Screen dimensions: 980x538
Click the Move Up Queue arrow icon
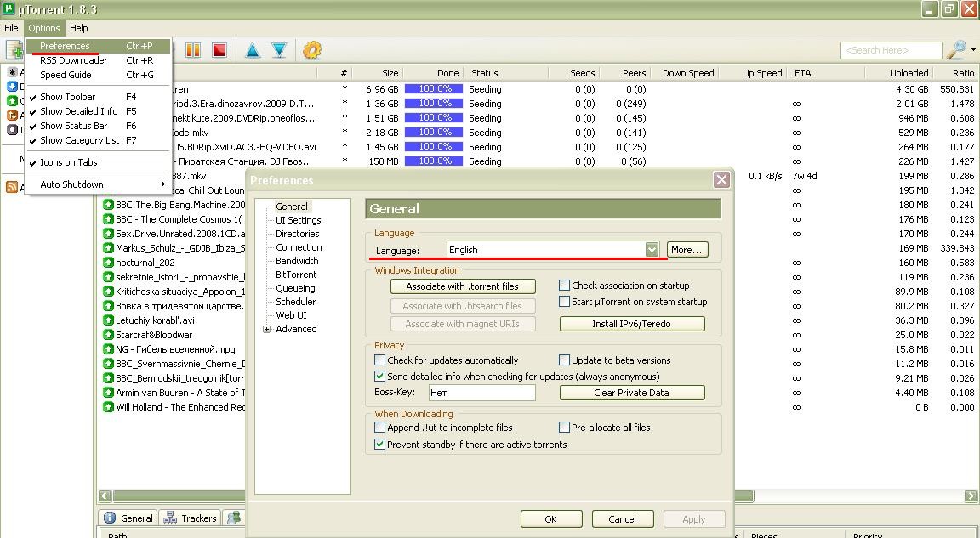[253, 51]
